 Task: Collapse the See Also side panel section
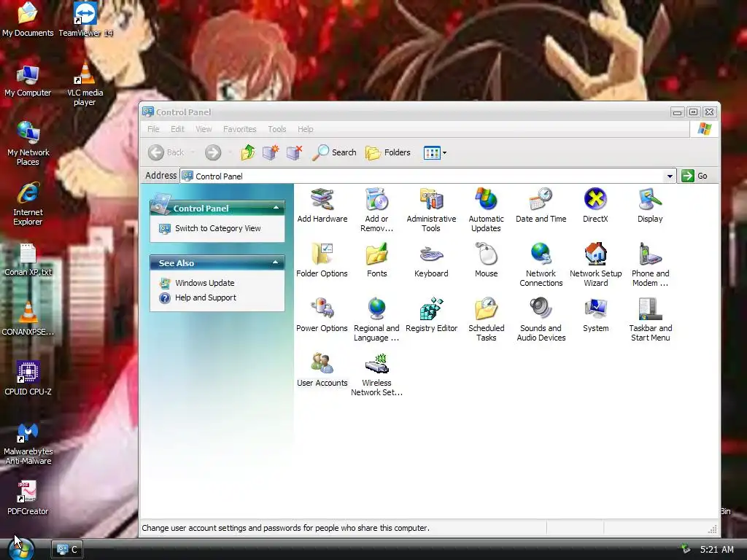coord(275,262)
